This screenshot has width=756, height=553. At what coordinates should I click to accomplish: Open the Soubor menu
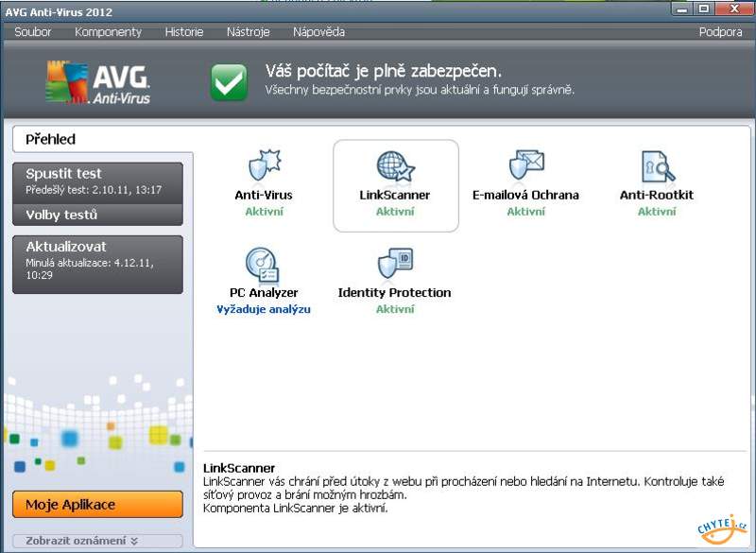coord(33,32)
